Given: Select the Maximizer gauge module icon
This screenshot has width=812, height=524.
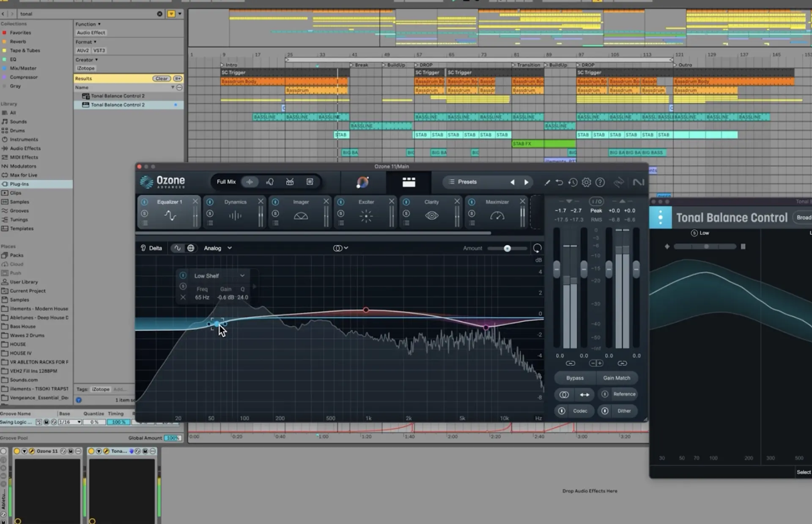Looking at the screenshot, I should click(x=497, y=216).
